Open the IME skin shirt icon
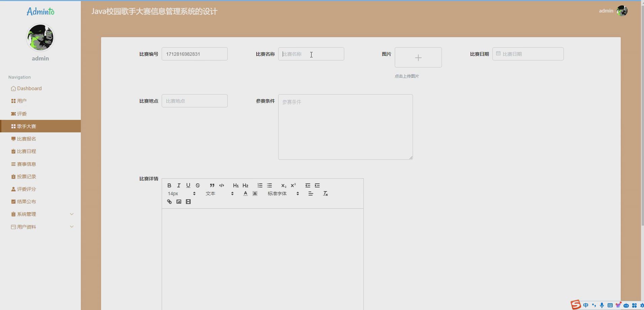The height and width of the screenshot is (310, 644). [x=618, y=305]
